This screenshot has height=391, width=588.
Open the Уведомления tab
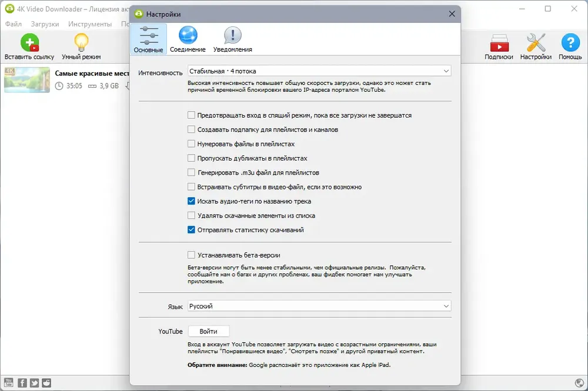tap(232, 39)
